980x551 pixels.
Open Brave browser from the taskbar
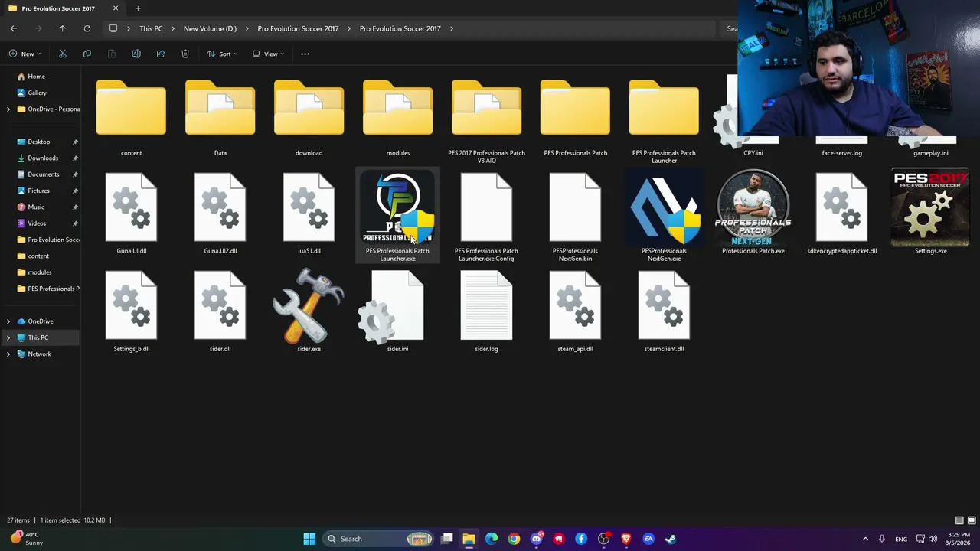[x=626, y=539]
